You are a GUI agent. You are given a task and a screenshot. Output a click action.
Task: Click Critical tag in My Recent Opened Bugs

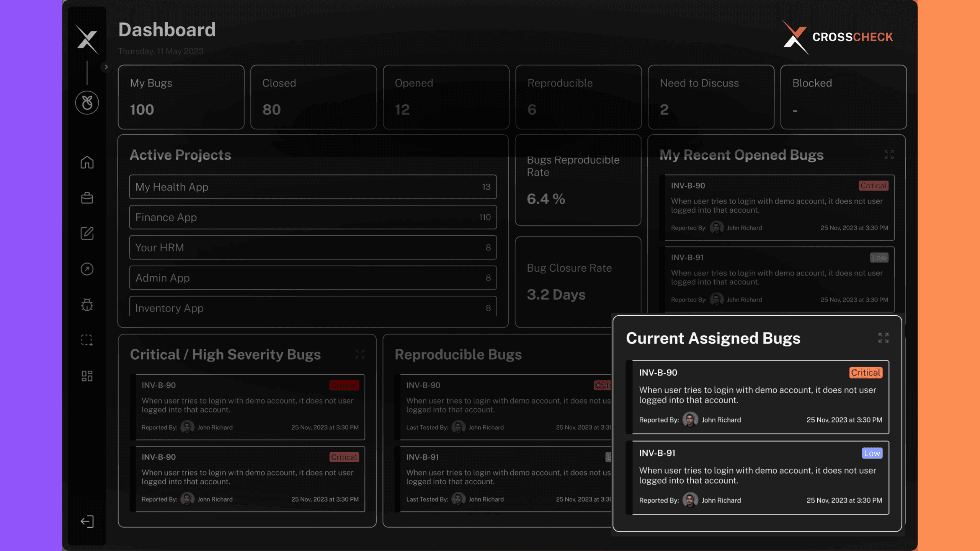coord(873,186)
